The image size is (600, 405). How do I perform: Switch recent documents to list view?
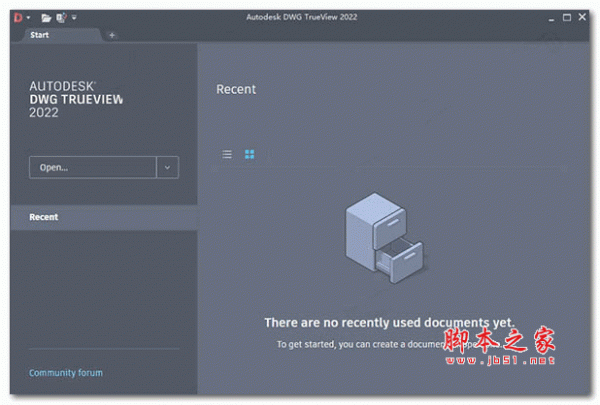227,154
